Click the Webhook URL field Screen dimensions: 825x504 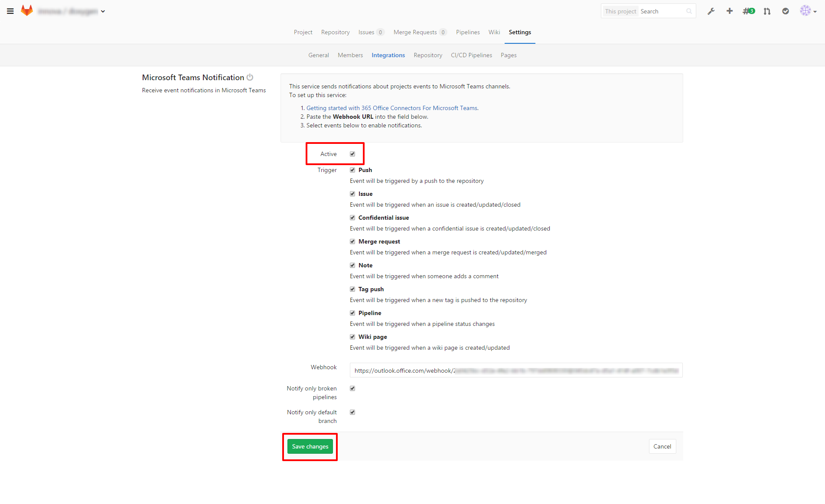pos(516,370)
